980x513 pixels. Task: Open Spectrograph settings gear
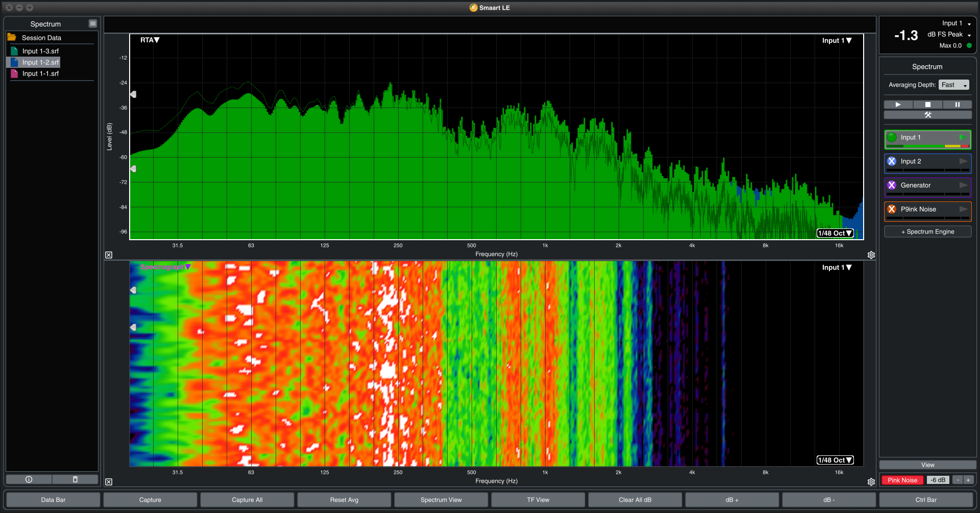coord(871,482)
